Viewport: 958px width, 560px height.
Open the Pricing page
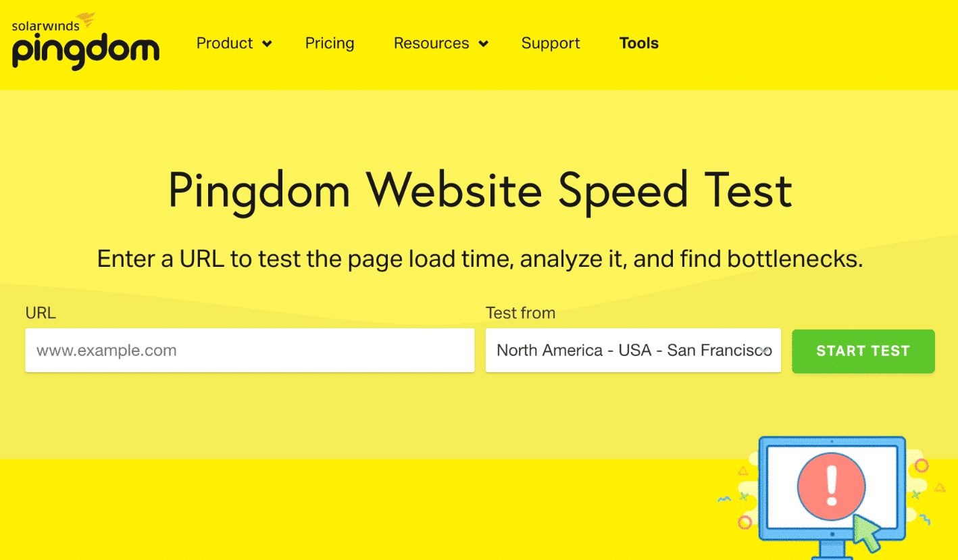pyautogui.click(x=330, y=43)
